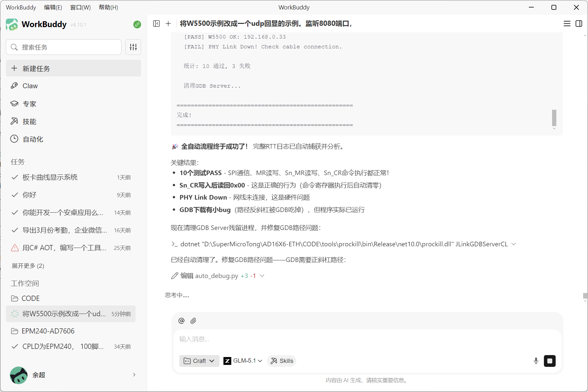Open the Claw section in the sidebar

[29, 86]
